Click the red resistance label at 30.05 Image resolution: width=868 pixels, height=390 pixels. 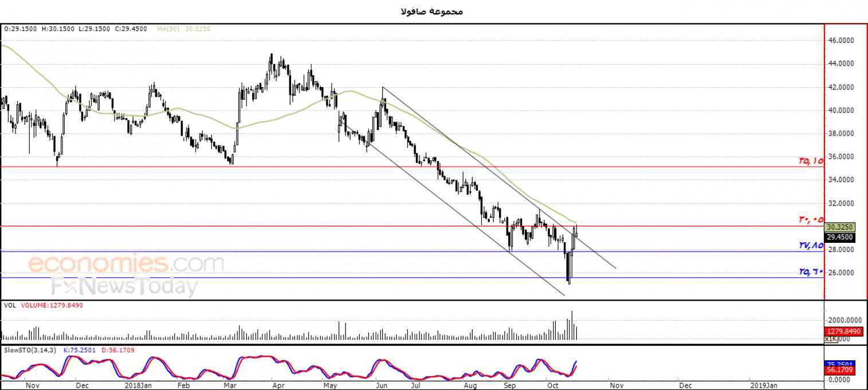811,220
